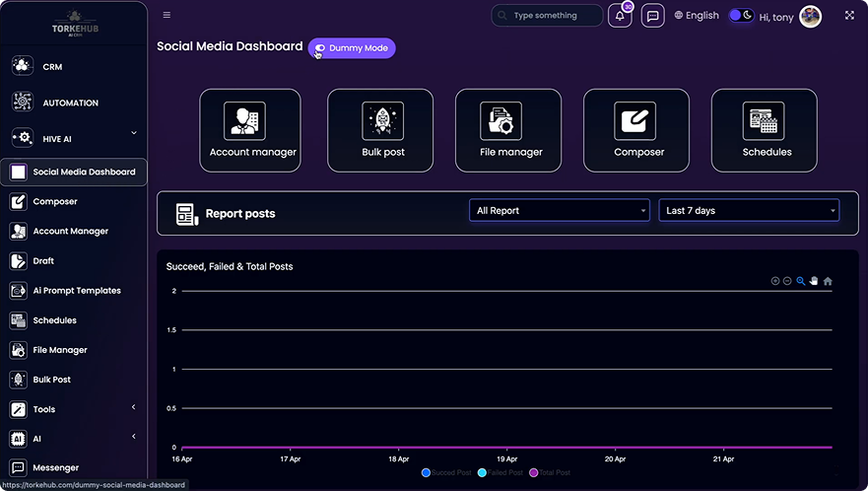
Task: Click the hamburger menu icon
Action: [167, 15]
